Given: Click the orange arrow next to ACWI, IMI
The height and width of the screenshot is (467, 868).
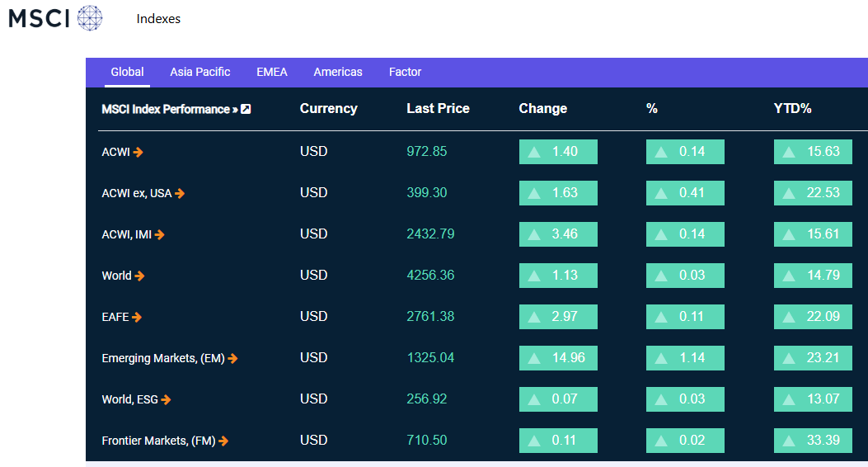Looking at the screenshot, I should 159,234.
